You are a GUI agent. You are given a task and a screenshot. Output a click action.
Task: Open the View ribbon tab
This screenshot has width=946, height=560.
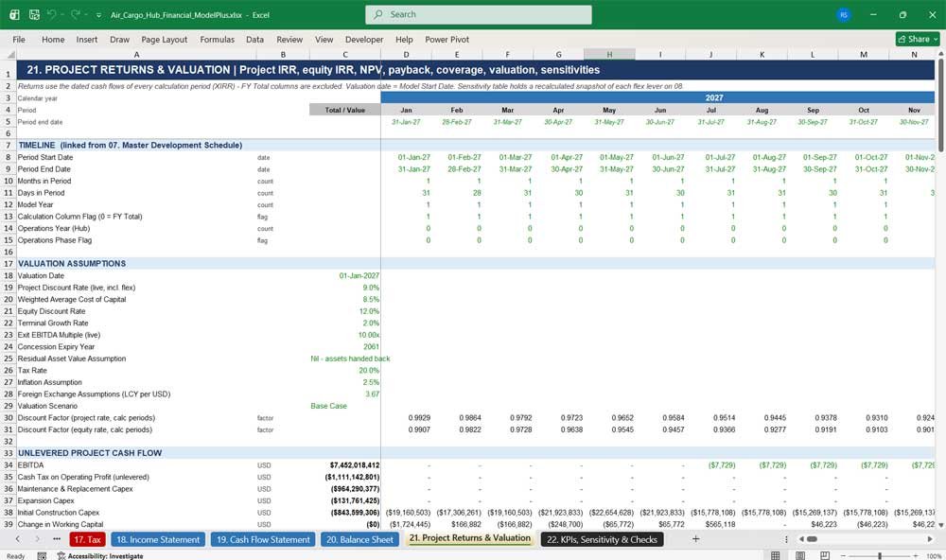324,39
